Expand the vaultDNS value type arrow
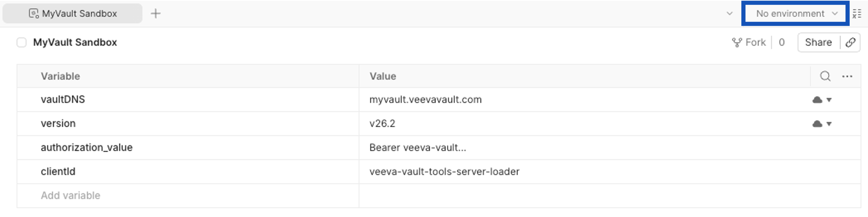The image size is (868, 217). click(x=829, y=100)
